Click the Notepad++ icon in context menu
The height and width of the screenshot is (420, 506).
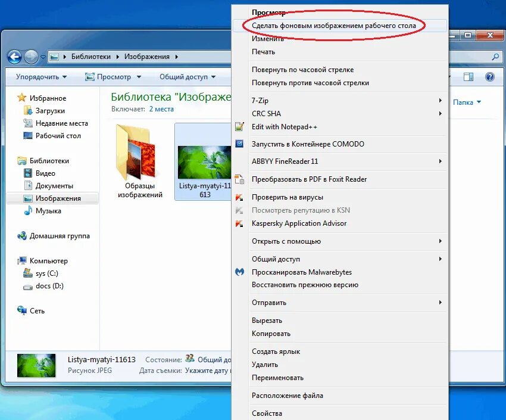click(239, 126)
